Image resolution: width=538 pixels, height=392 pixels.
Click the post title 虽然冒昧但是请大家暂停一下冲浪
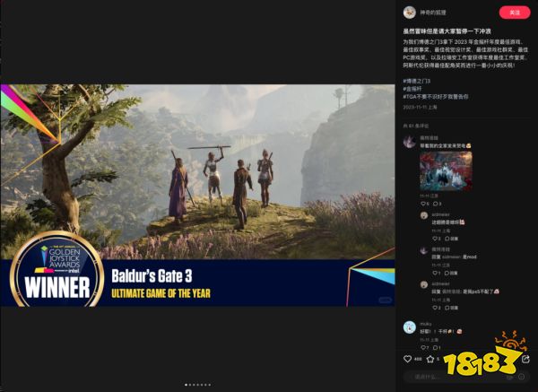pyautogui.click(x=447, y=31)
